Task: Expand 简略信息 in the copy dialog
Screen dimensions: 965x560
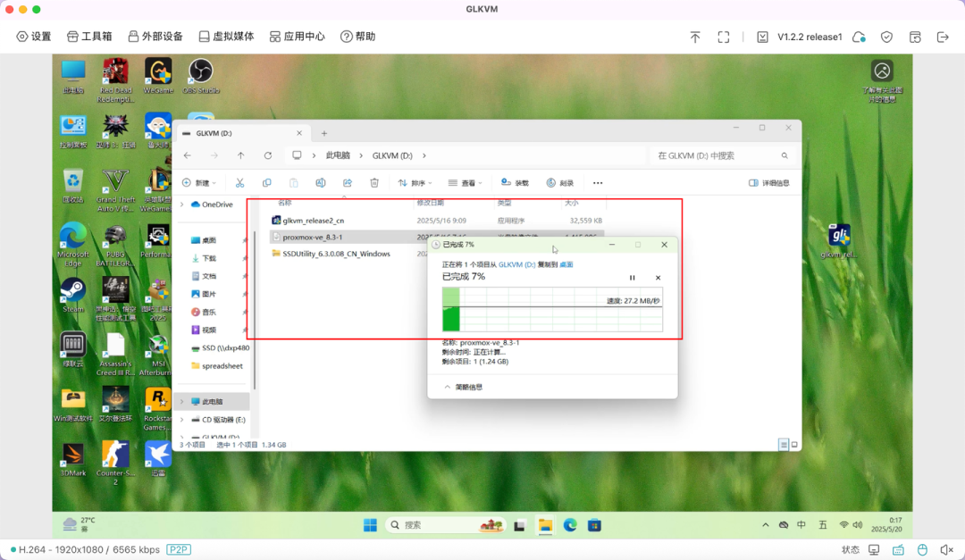Action: point(463,387)
